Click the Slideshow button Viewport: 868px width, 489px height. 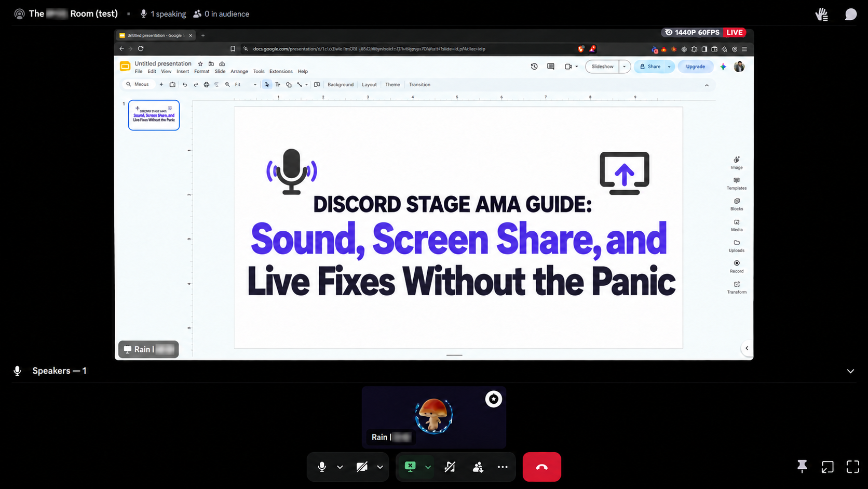pyautogui.click(x=602, y=67)
